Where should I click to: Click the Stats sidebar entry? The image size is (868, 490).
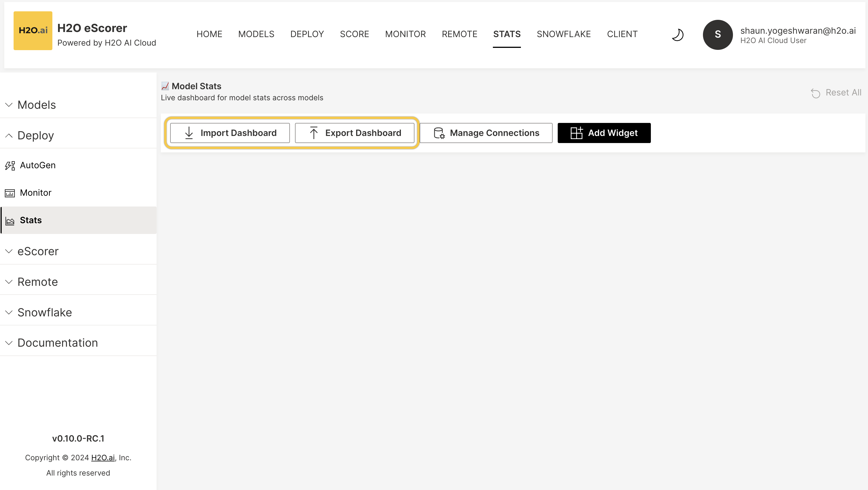click(x=30, y=220)
